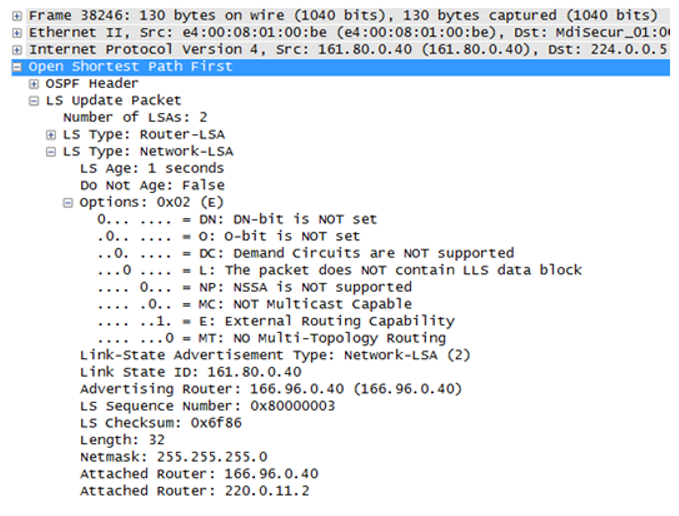Click the Advertising Router 166.96.0.40 field
Image resolution: width=679 pixels, height=516 pixels.
pos(271,389)
